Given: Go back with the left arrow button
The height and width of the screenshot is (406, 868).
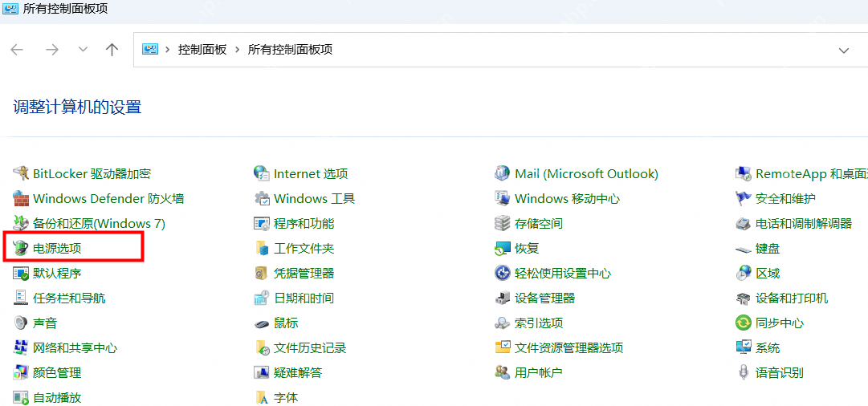Looking at the screenshot, I should (17, 50).
